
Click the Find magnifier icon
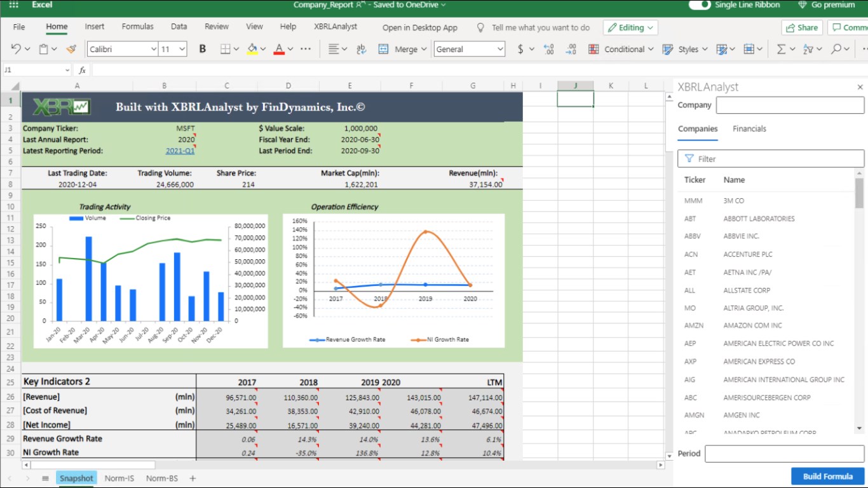coord(836,49)
